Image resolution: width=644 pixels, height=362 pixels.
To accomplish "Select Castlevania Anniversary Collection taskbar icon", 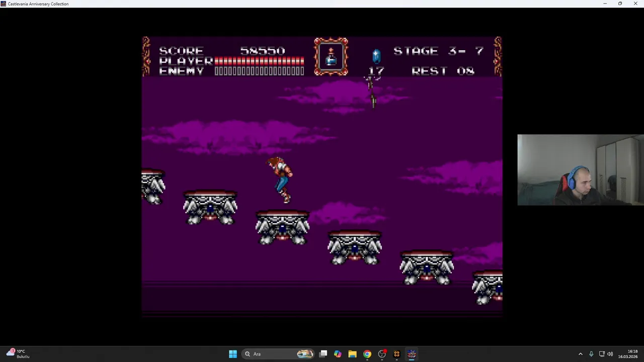I will (412, 354).
